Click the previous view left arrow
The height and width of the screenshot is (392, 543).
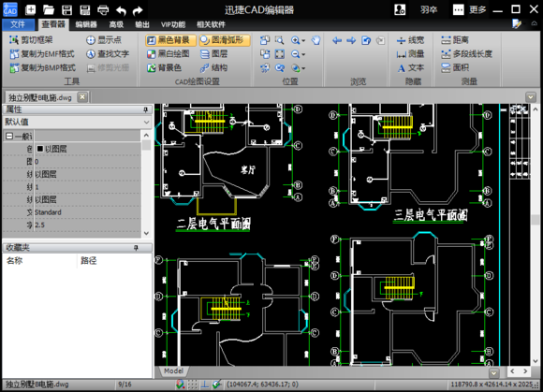[x=337, y=40]
